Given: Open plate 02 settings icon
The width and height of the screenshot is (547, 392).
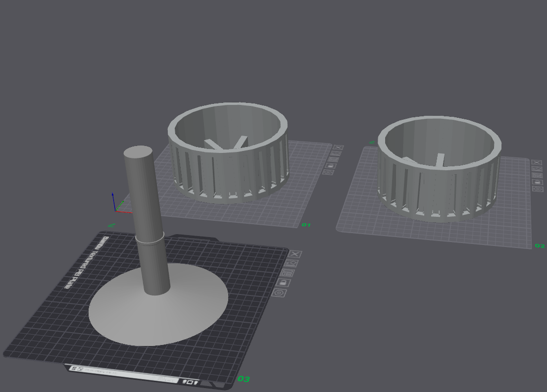Looking at the screenshot, I should (538, 189).
